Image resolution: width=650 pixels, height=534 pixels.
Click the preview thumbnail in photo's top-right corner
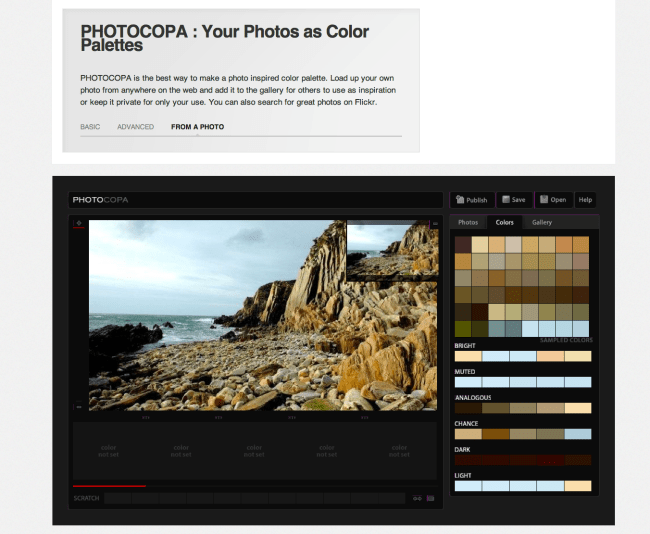point(392,251)
